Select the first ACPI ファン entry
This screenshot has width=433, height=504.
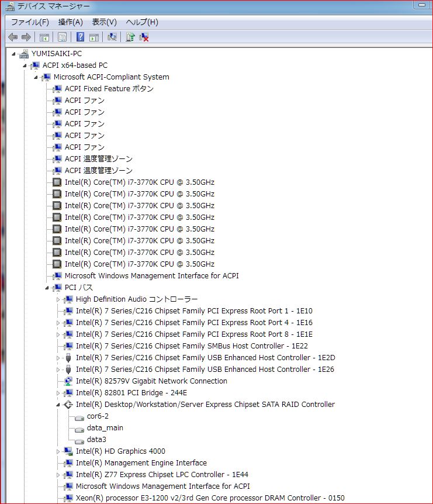point(85,101)
